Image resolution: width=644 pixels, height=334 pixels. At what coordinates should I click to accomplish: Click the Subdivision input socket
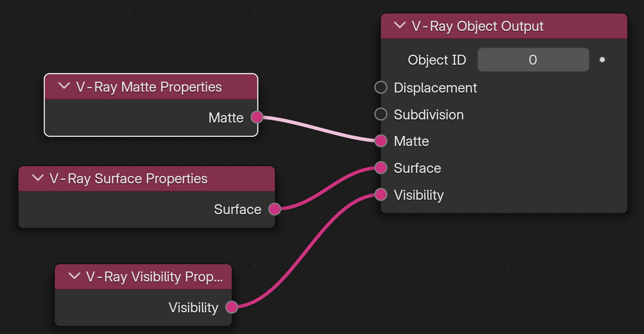coord(381,114)
